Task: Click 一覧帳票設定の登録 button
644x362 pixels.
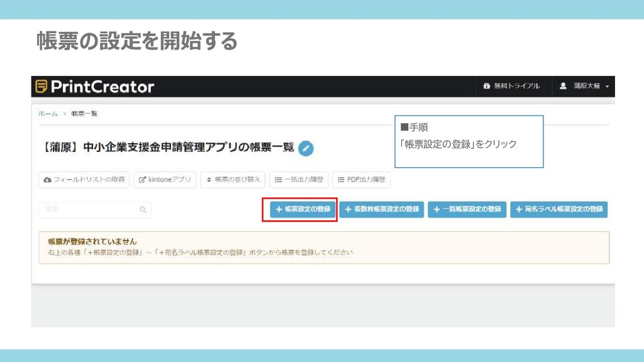Action: [467, 209]
